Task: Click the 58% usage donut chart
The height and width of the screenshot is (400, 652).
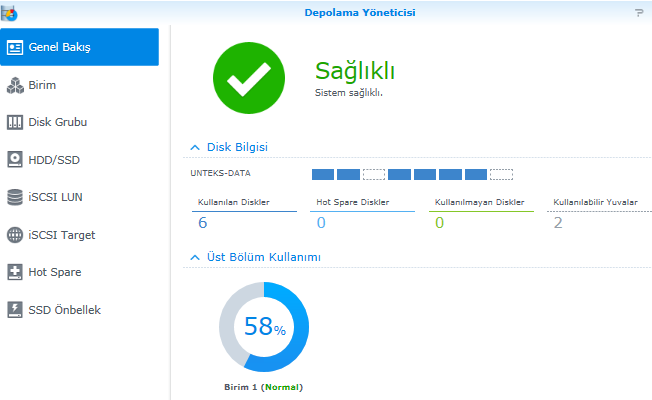Action: point(264,328)
